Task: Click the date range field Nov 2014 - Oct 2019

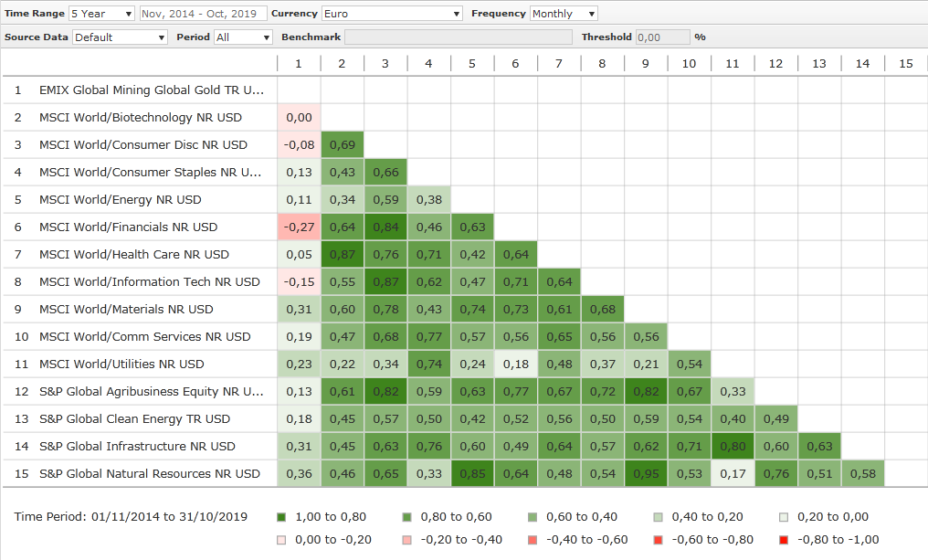Action: pyautogui.click(x=203, y=14)
